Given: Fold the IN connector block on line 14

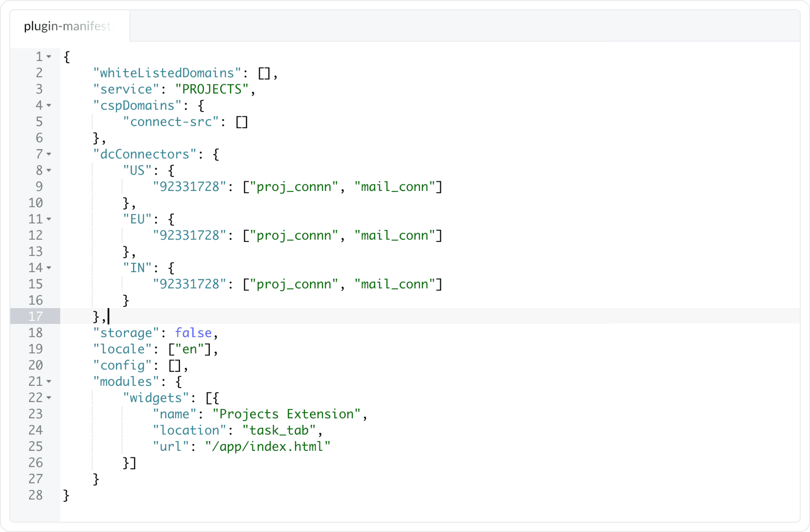Looking at the screenshot, I should pos(49,268).
